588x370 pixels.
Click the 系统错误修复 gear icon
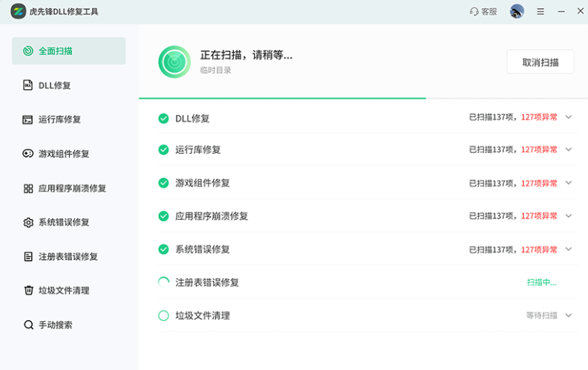28,222
